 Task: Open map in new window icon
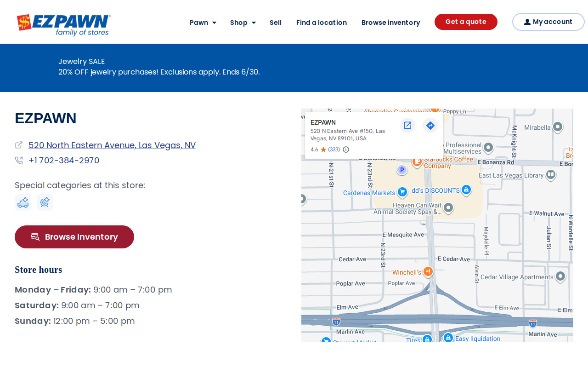click(x=407, y=125)
